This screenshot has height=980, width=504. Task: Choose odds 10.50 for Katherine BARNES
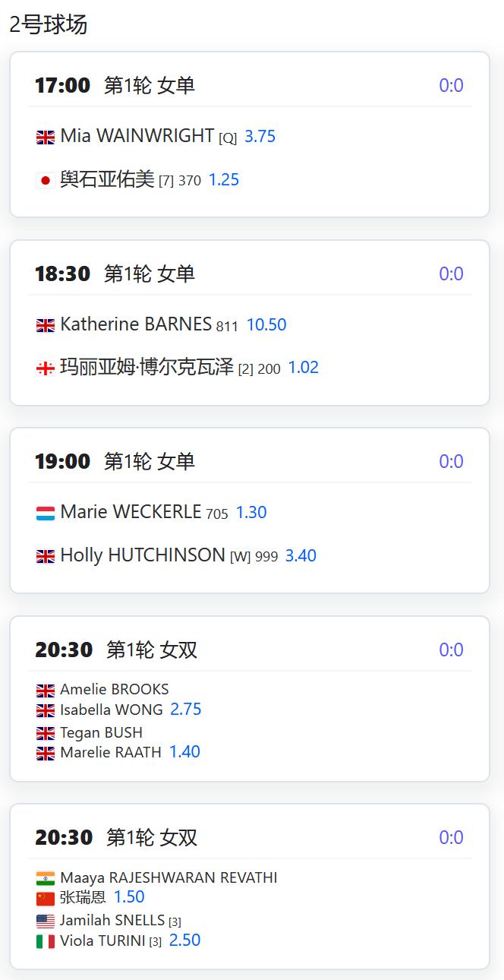click(266, 325)
